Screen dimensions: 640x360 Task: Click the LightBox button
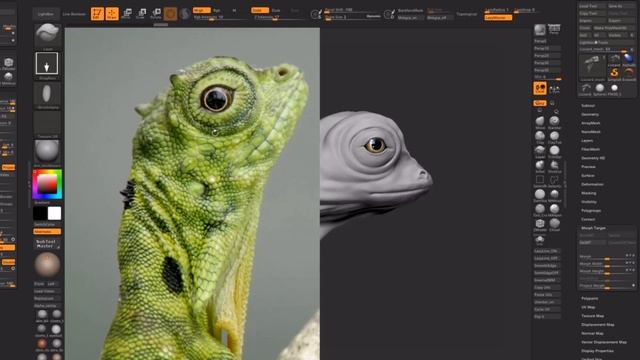45,14
